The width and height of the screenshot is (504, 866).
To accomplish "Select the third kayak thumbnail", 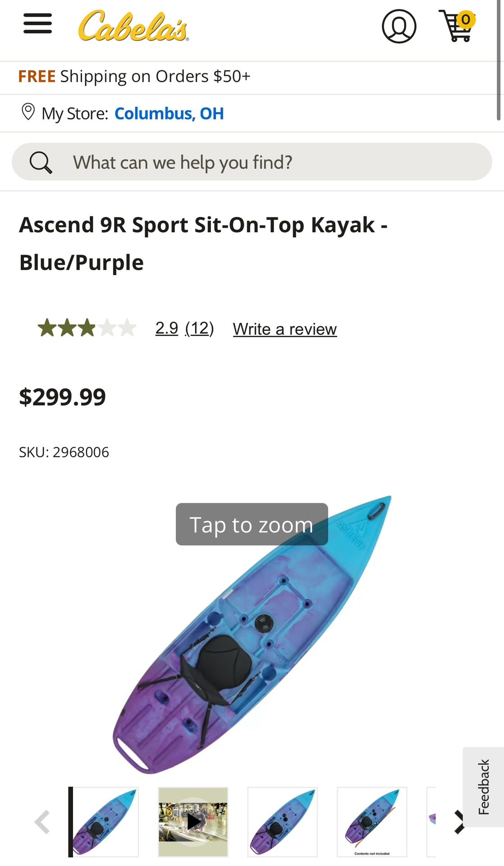I will coord(283,822).
